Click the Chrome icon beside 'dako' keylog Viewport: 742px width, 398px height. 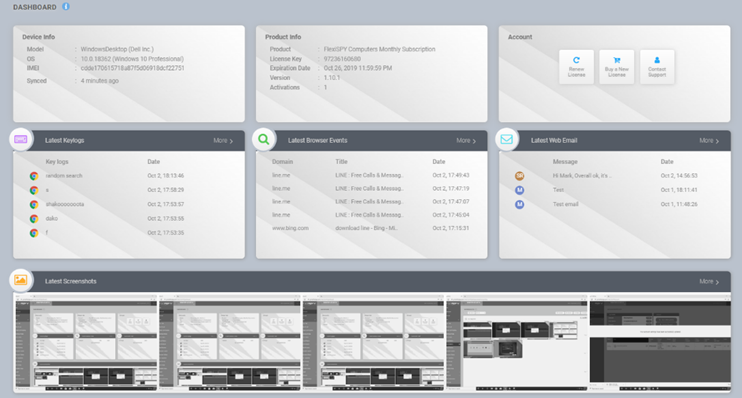pos(34,219)
